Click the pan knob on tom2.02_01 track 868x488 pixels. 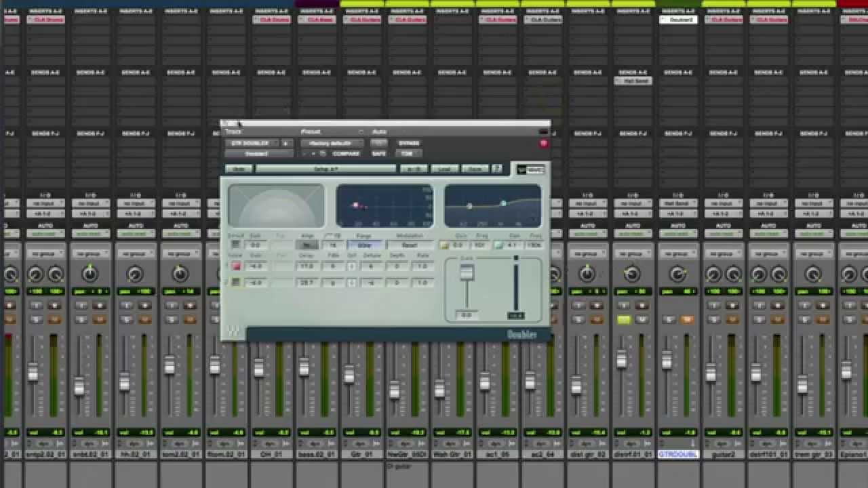point(180,274)
